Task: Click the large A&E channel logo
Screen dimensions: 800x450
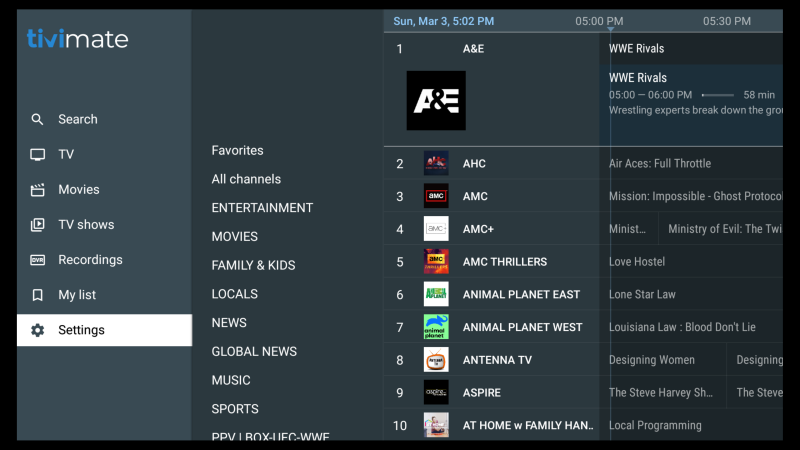Action: click(436, 101)
